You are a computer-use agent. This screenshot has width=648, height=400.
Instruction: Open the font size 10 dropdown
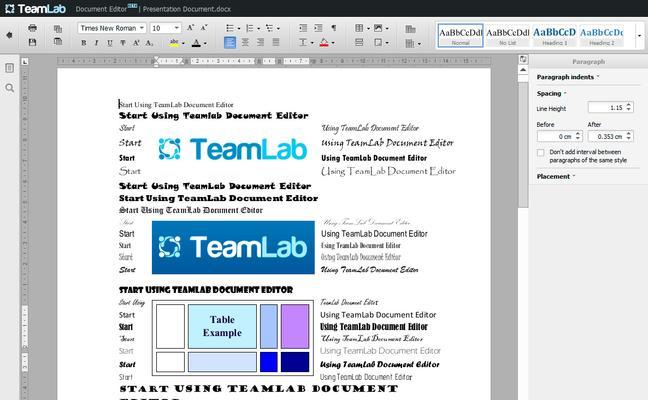coord(165,28)
